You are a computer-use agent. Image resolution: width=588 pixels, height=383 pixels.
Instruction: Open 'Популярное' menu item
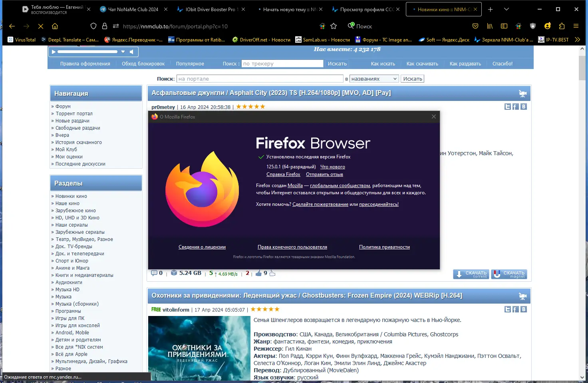coord(190,64)
